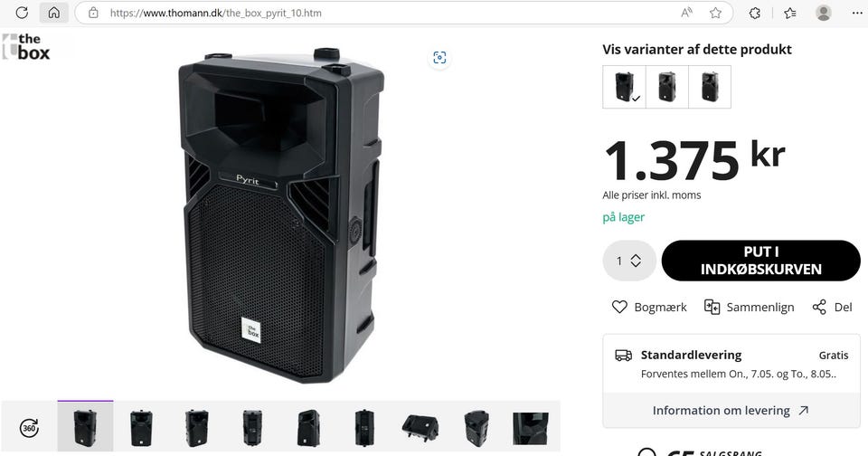Open browser settings and more menu
This screenshot has width=868, height=456.
tap(857, 13)
